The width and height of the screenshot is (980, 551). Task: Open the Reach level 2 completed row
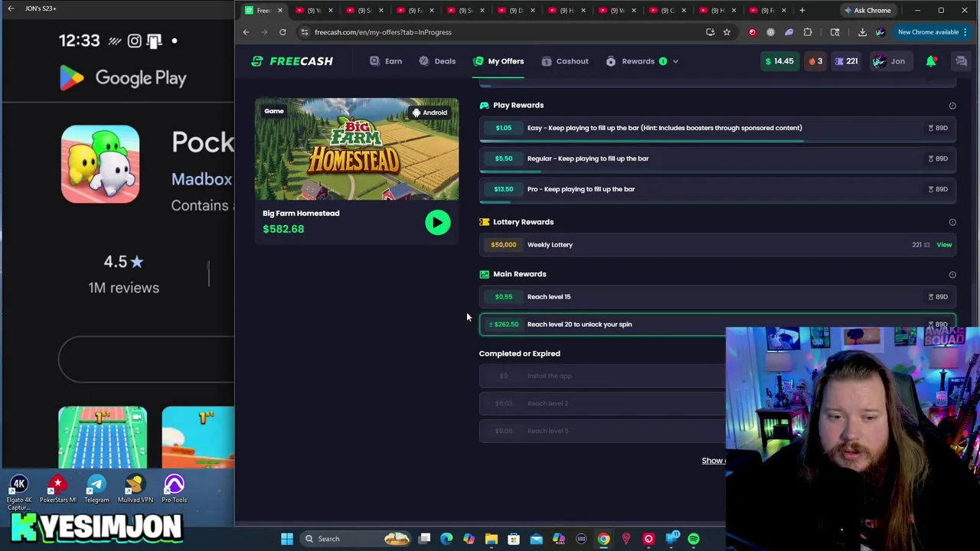[602, 403]
